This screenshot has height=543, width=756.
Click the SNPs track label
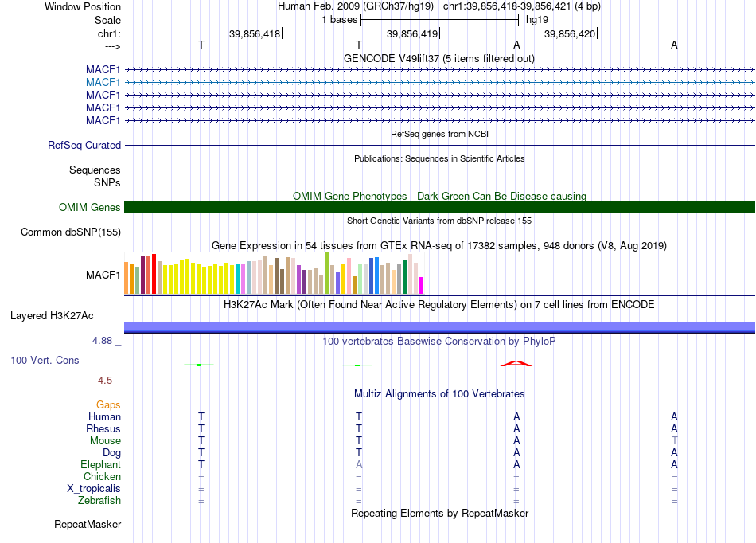tap(107, 183)
